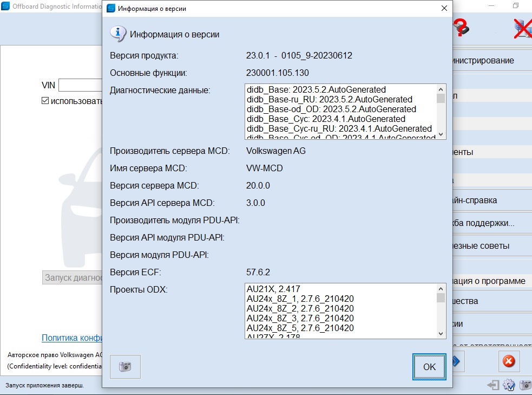Click the status bar logout arrow icon
532x395 pixels.
tap(493, 385)
